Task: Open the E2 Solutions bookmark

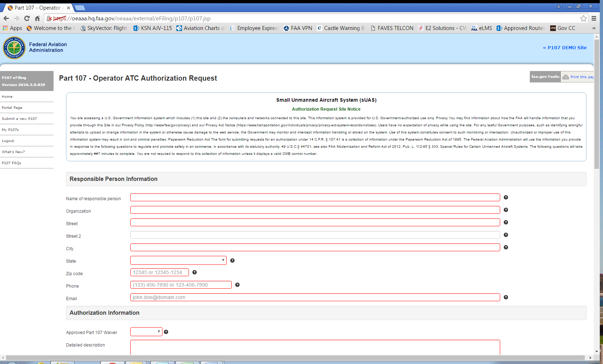Action: click(x=442, y=28)
